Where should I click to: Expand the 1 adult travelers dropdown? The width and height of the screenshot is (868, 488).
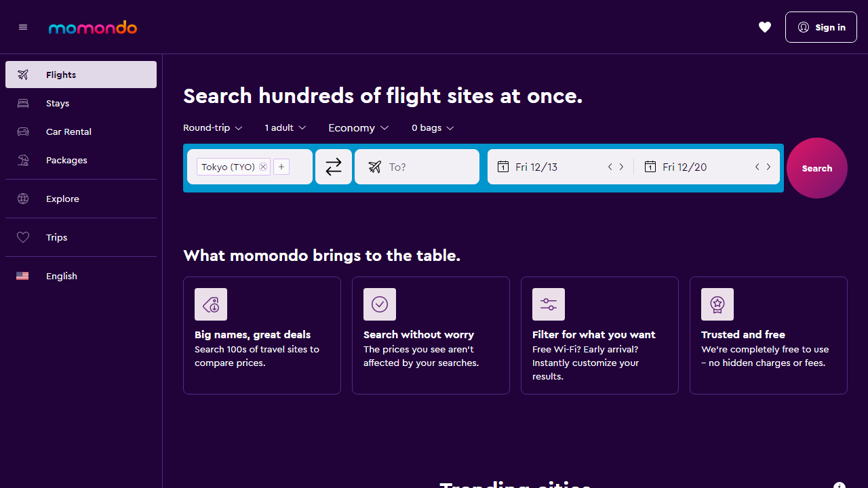click(x=285, y=127)
